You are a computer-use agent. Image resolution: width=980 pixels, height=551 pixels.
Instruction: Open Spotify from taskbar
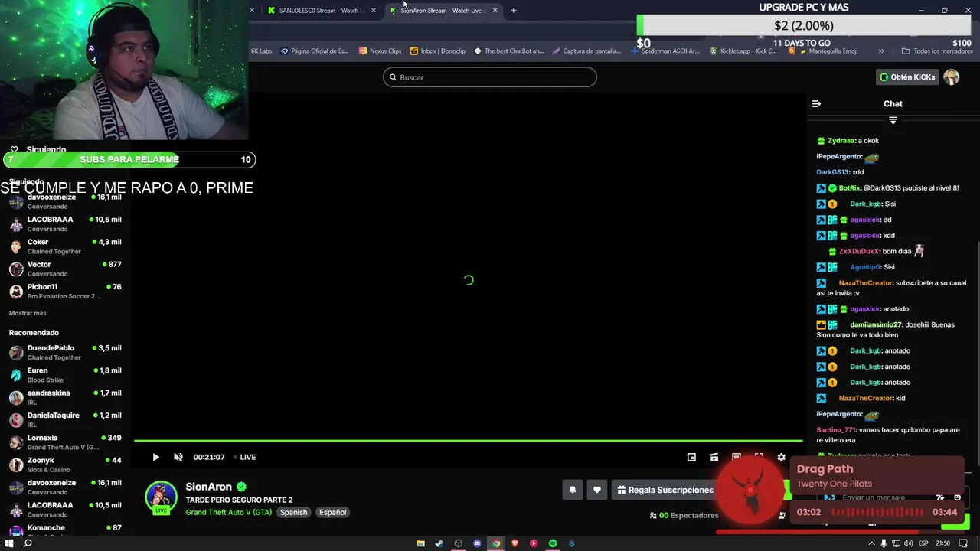[x=552, y=543]
